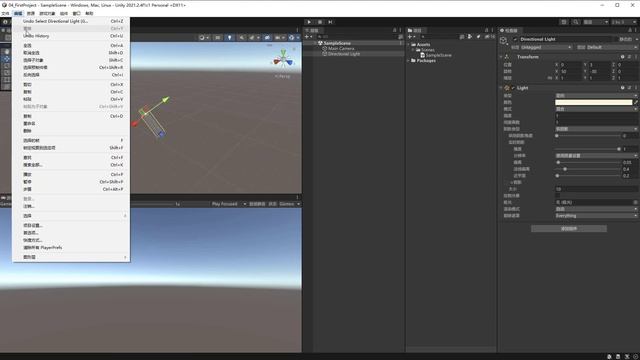Expand the Packages folder in Project
The height and width of the screenshot is (360, 640).
pos(409,60)
